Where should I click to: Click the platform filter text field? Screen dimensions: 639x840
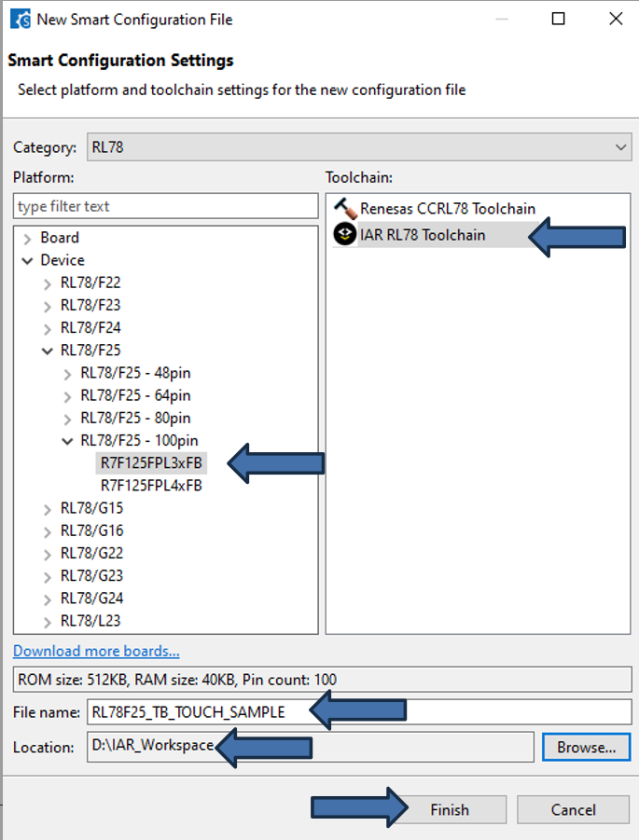click(165, 206)
